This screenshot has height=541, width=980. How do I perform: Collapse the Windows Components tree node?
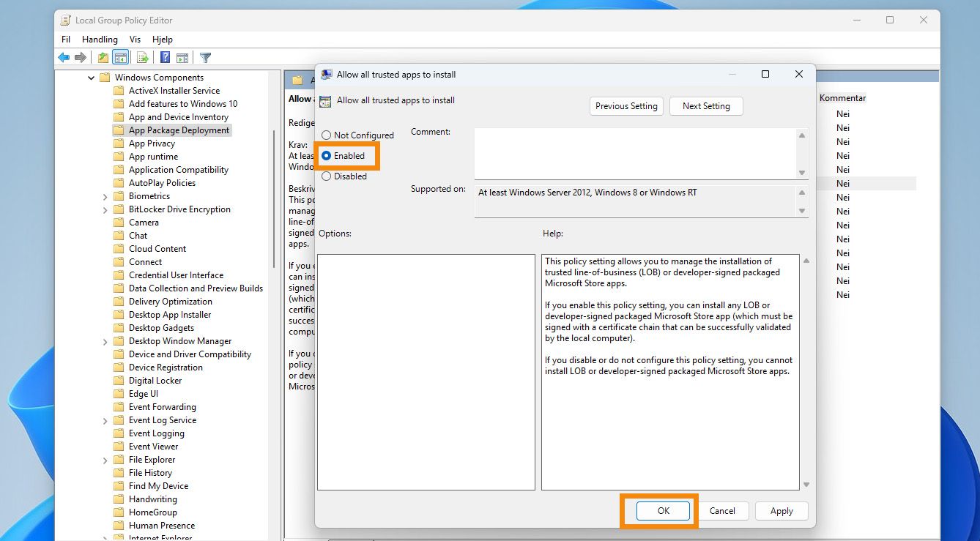91,78
